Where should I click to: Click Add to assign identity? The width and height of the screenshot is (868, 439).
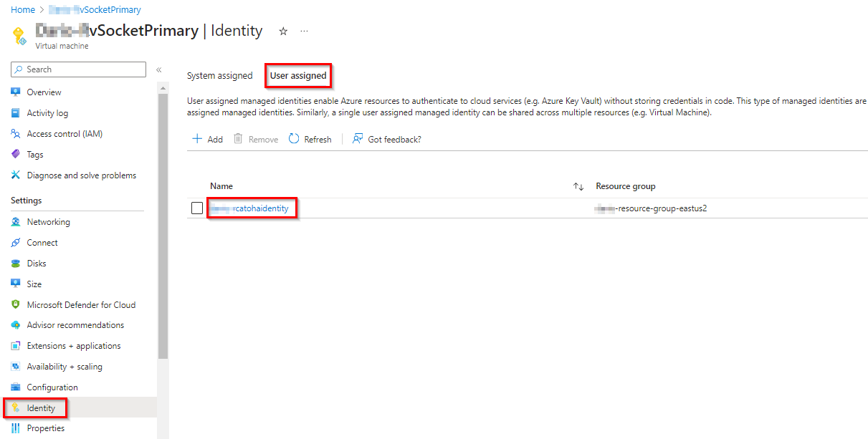click(x=208, y=140)
